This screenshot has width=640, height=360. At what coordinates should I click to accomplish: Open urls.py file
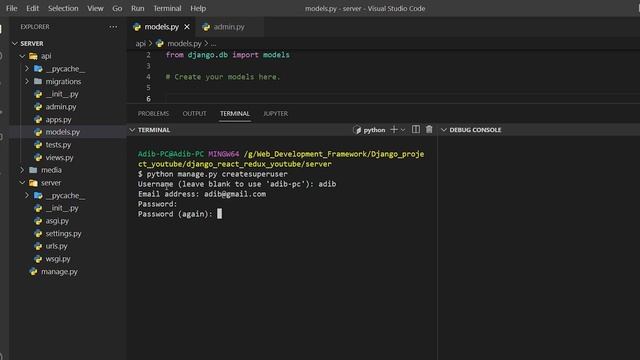click(56, 246)
